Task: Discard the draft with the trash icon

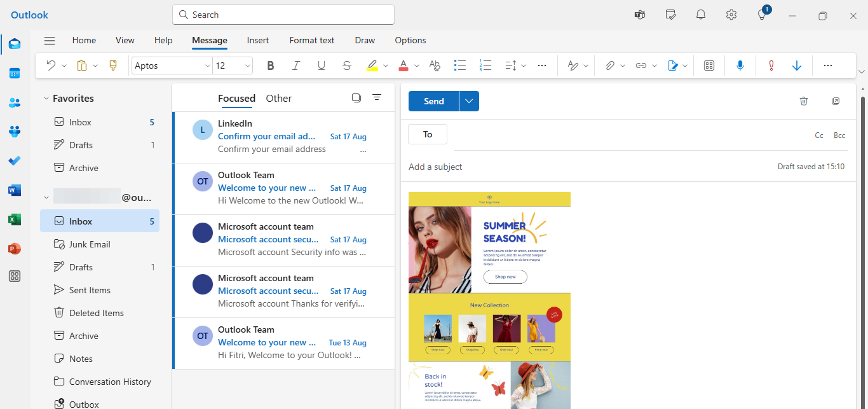Action: click(x=804, y=101)
